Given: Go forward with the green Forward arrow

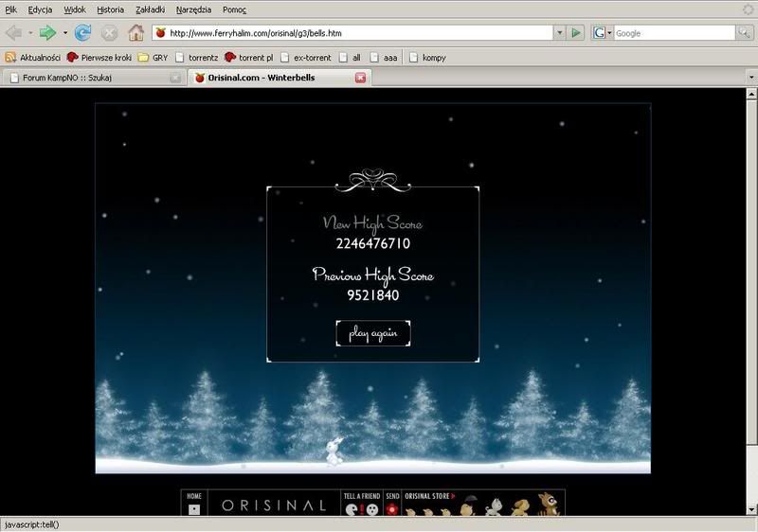Looking at the screenshot, I should click(x=47, y=33).
